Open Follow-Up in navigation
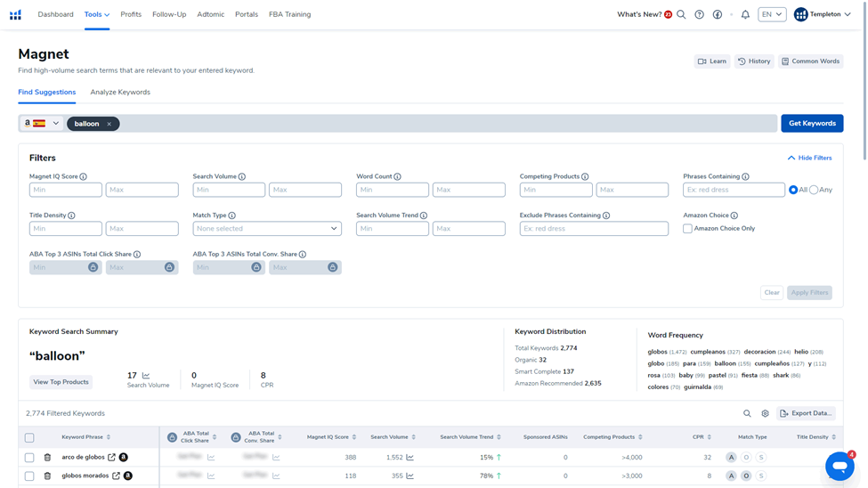The width and height of the screenshot is (868, 488). (x=169, y=14)
